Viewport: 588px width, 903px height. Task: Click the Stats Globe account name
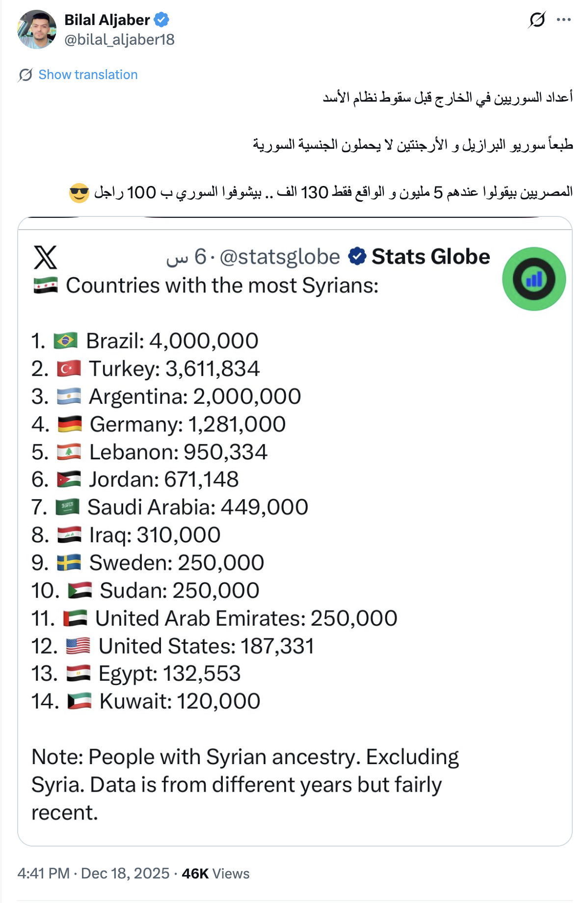430,257
